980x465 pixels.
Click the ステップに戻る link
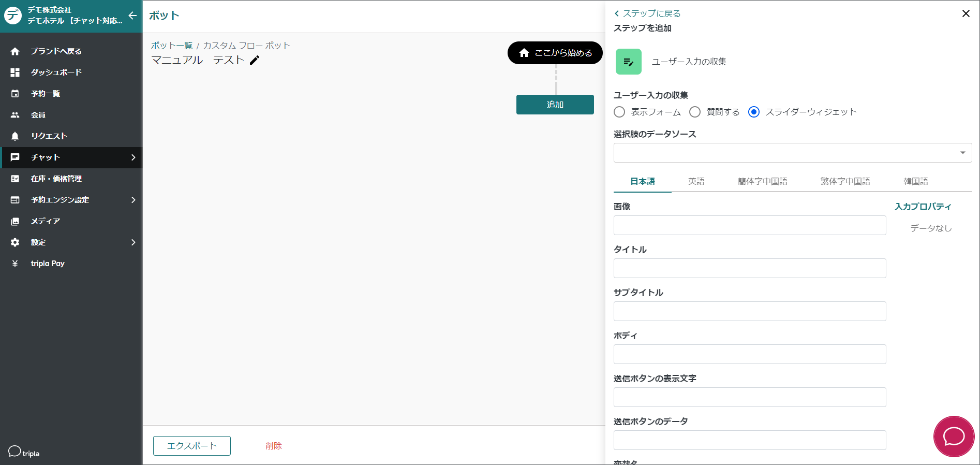pyautogui.click(x=648, y=13)
